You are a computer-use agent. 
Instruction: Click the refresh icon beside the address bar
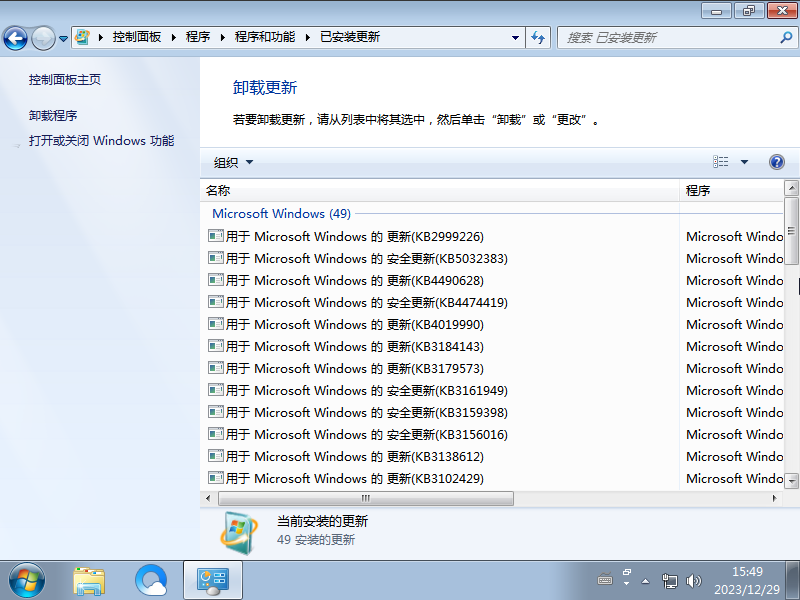538,37
